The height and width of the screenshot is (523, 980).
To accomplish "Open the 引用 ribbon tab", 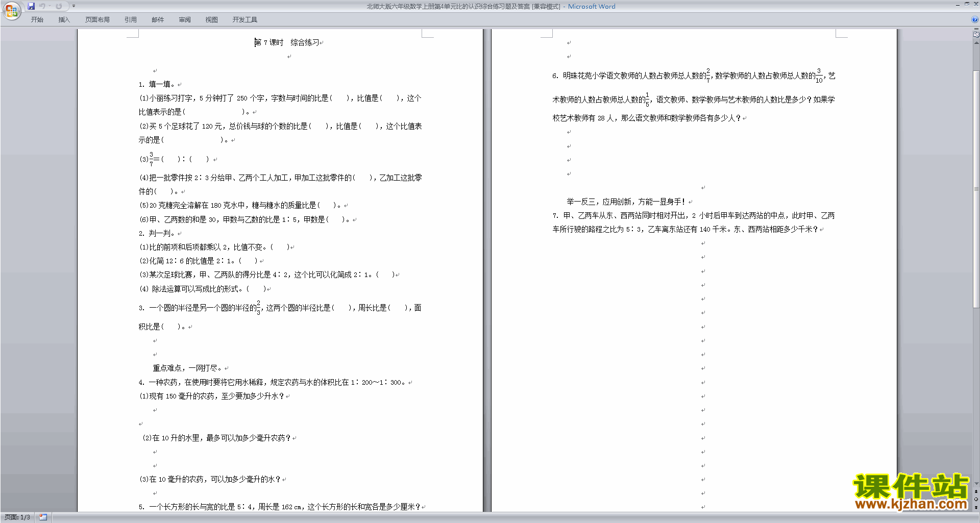I will coord(131,20).
